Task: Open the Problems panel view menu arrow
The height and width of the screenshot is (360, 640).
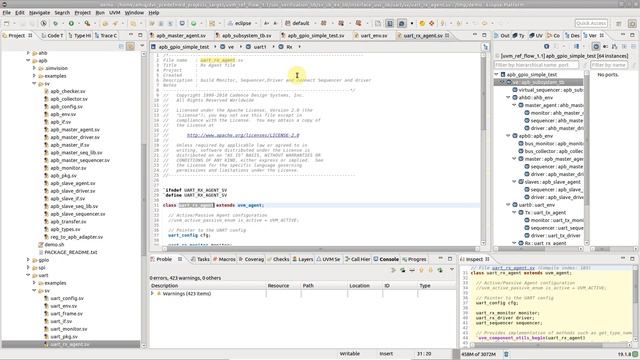Action: pos(452,270)
